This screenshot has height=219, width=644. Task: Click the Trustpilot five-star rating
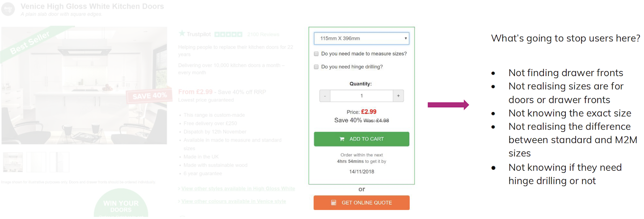coord(228,34)
